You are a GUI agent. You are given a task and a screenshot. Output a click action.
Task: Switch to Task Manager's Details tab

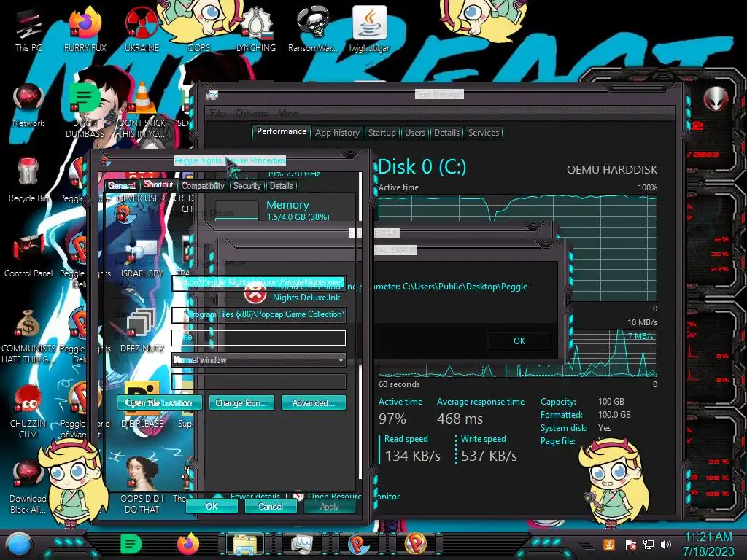click(446, 133)
